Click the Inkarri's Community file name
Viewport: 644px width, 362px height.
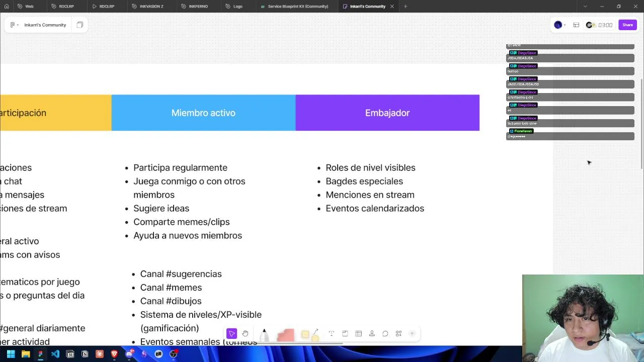(45, 25)
